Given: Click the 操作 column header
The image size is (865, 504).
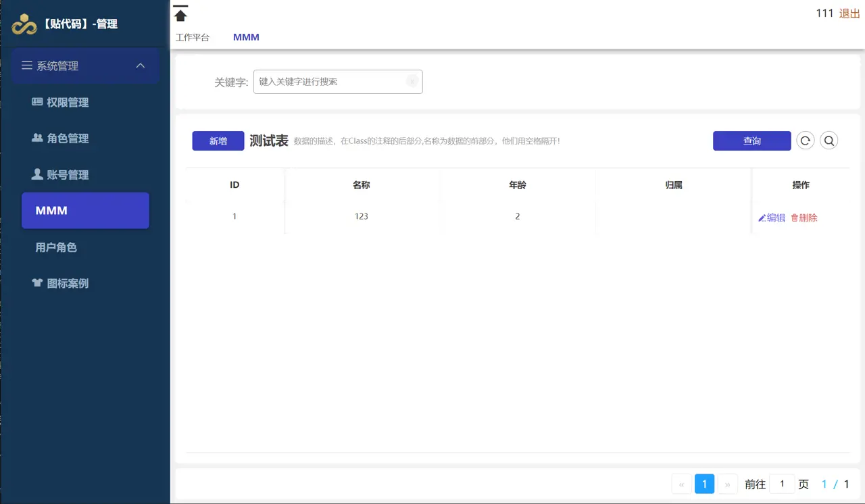Looking at the screenshot, I should point(801,185).
